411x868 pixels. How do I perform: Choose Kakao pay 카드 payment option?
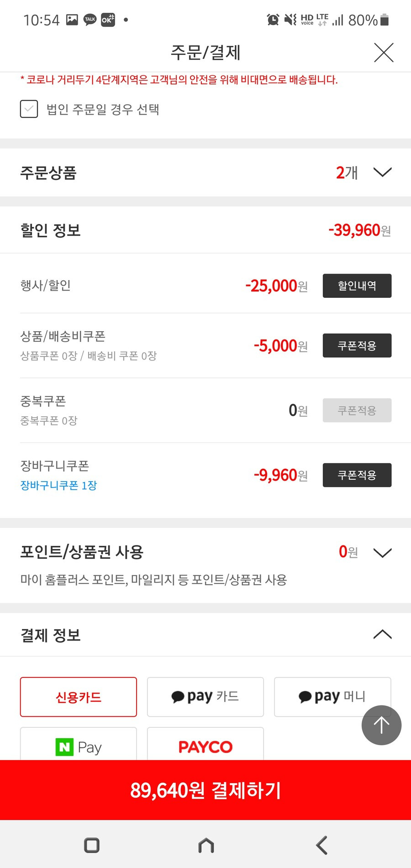tap(205, 697)
